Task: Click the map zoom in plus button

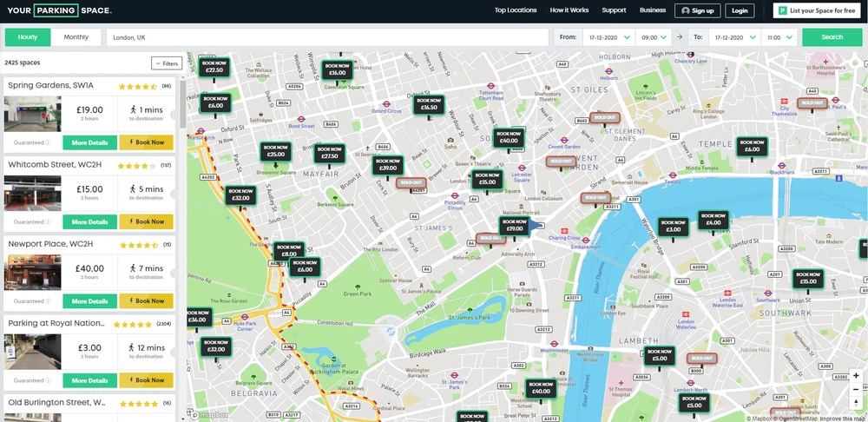Action: pyautogui.click(x=857, y=376)
